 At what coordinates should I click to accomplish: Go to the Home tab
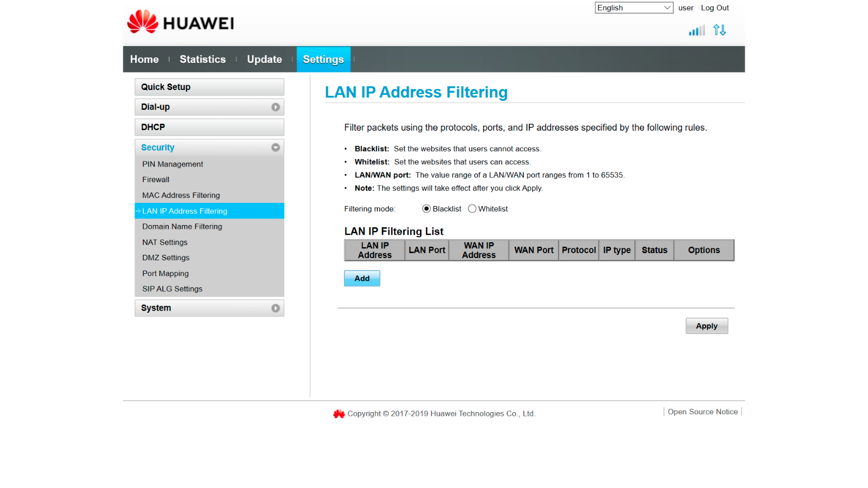[144, 59]
